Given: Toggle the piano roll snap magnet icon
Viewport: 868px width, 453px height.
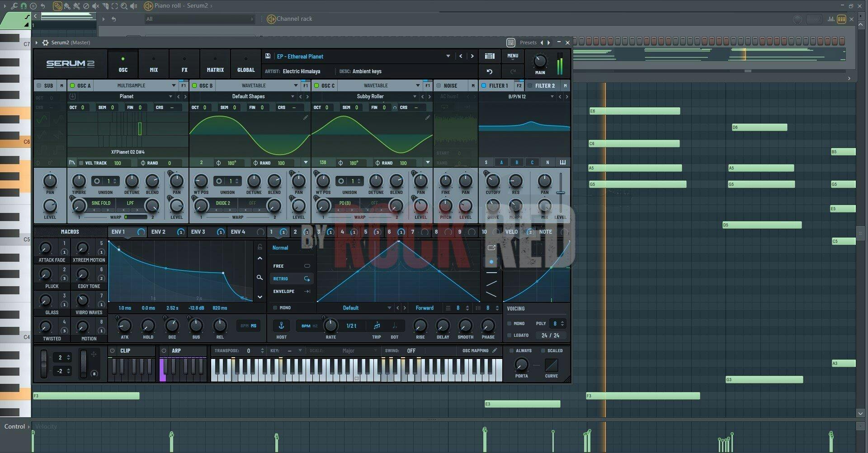Looking at the screenshot, I should (24, 6).
